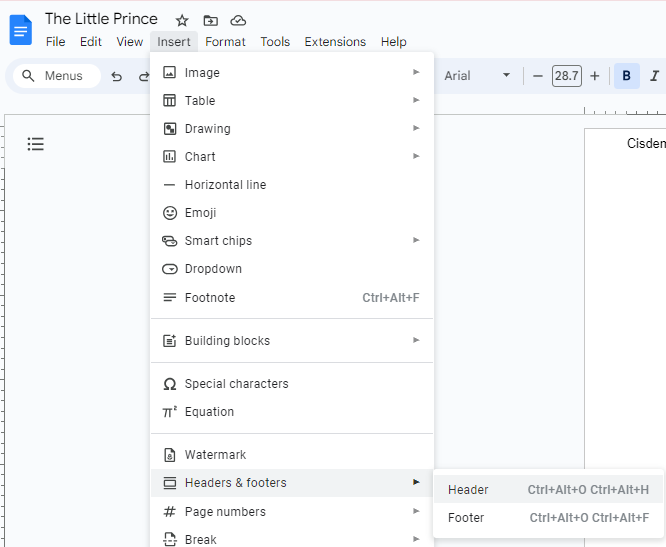The height and width of the screenshot is (547, 666).
Task: Expand the Drawing submenu arrow
Action: tap(416, 128)
